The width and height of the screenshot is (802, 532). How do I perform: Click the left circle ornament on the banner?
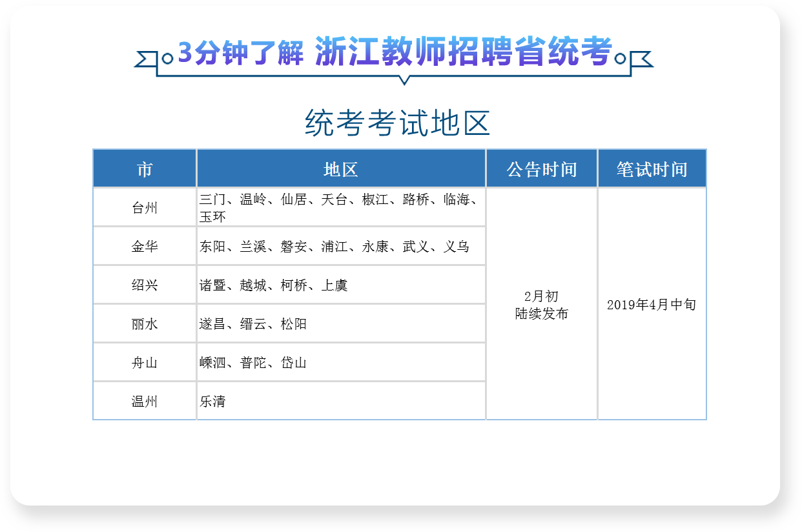(167, 59)
